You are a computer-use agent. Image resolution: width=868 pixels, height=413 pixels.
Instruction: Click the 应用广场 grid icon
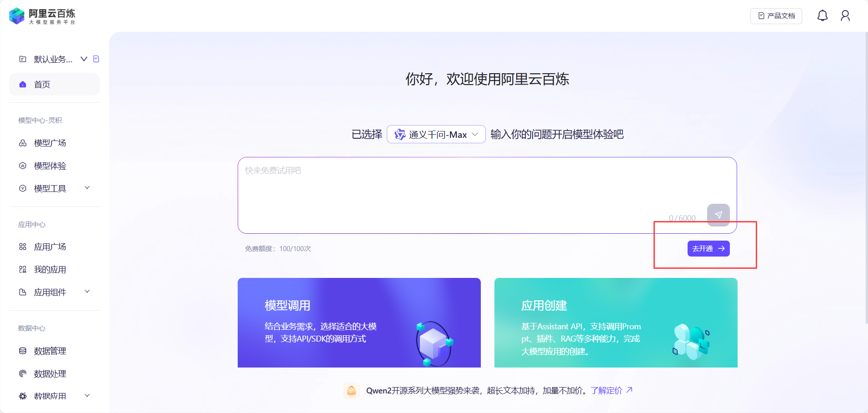(x=23, y=247)
